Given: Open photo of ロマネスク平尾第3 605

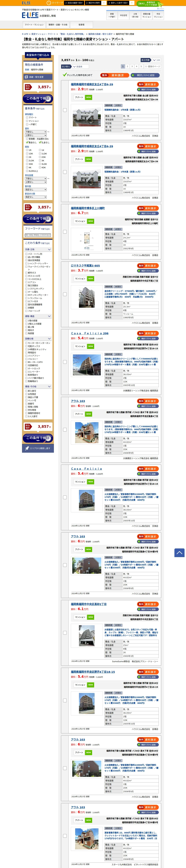Looking at the screenshot, I should pyautogui.click(x=87, y=297).
